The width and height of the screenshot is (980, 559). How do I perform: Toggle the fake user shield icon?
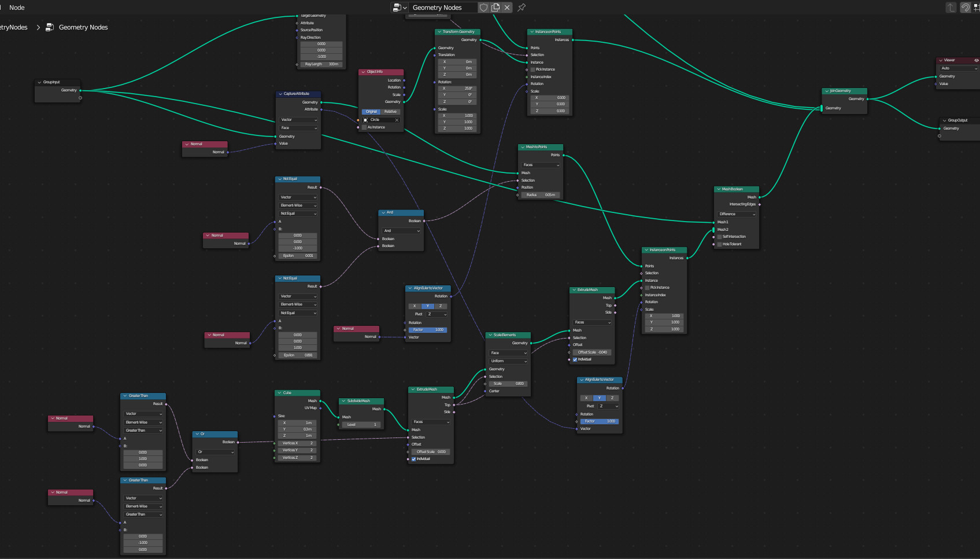tap(483, 8)
